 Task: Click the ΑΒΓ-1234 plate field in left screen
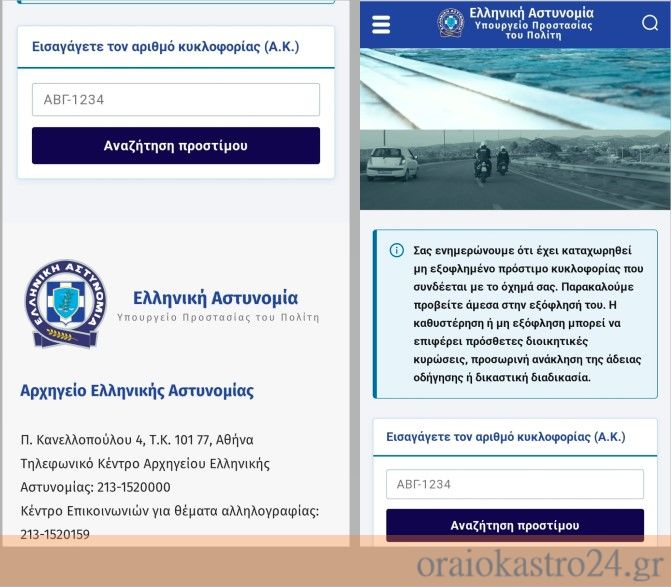point(176,100)
